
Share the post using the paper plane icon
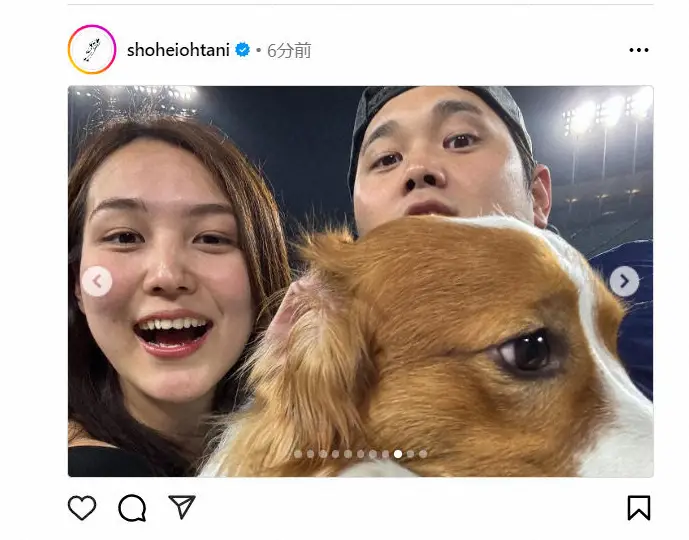pyautogui.click(x=182, y=507)
